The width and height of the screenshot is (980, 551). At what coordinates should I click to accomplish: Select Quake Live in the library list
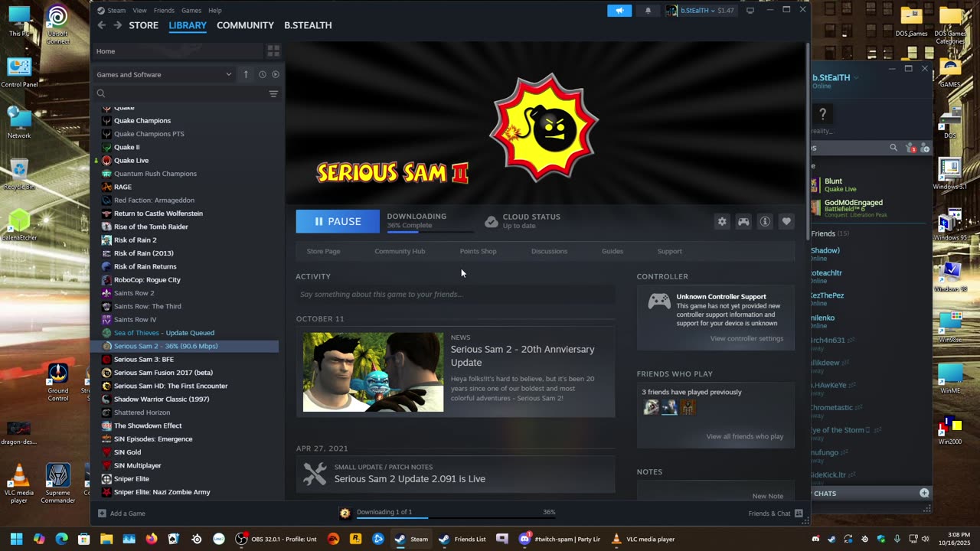(x=131, y=160)
